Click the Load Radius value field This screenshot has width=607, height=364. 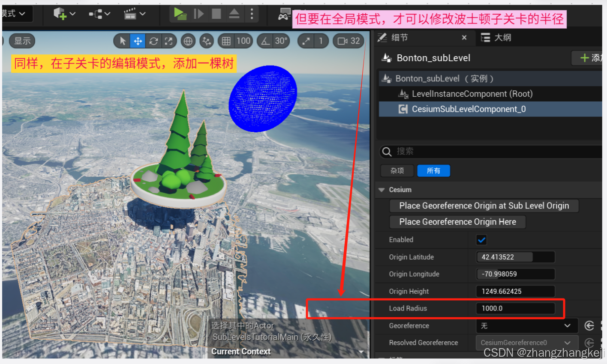point(515,308)
